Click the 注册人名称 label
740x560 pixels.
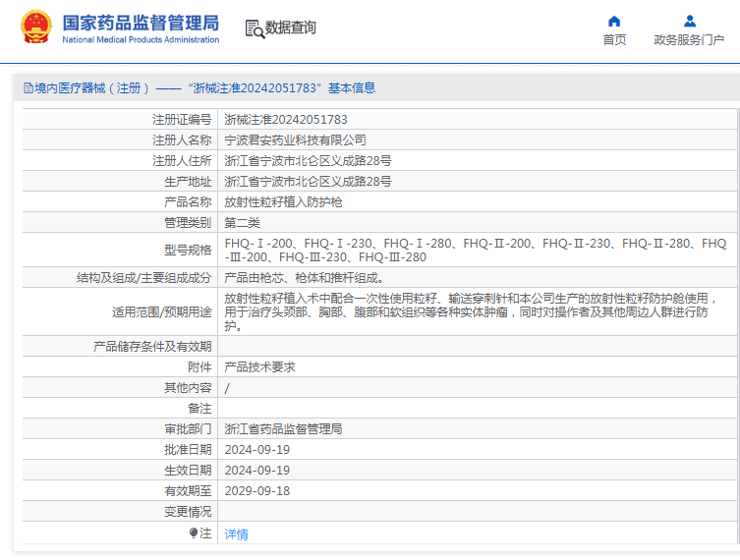[x=182, y=140]
